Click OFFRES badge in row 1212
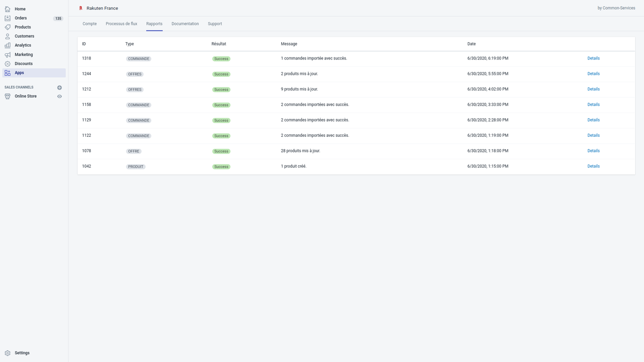The image size is (644, 362). (135, 90)
